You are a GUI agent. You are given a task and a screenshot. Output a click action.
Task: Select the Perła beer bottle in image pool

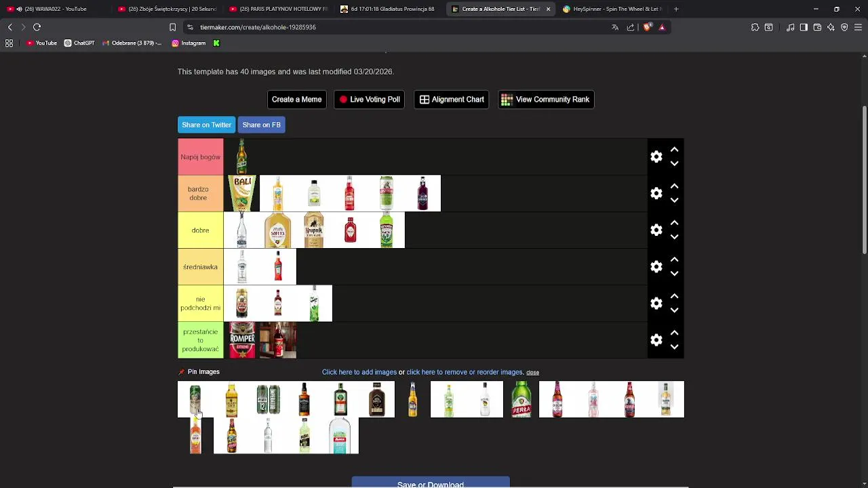tap(521, 399)
